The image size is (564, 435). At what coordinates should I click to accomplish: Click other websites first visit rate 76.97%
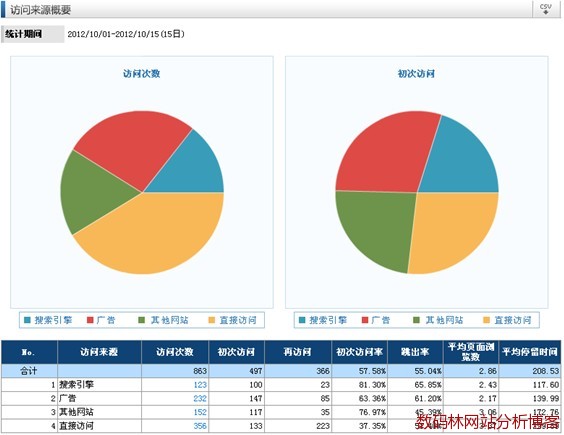point(372,412)
